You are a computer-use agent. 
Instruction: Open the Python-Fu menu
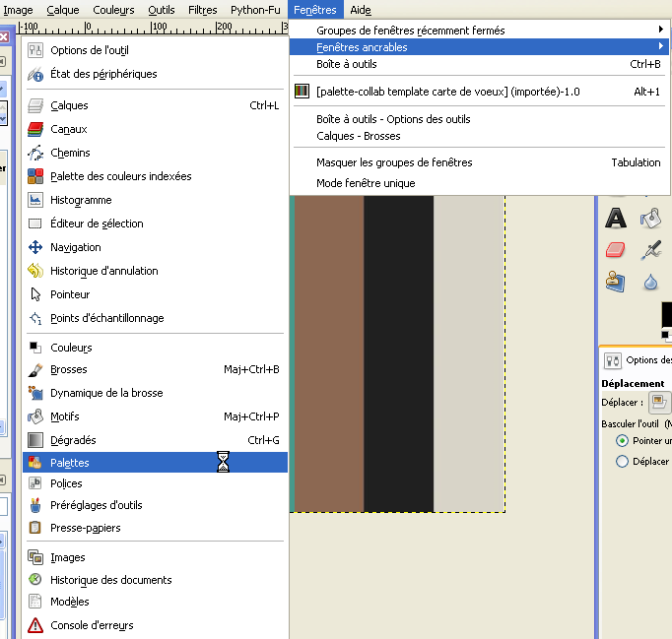pos(255,10)
